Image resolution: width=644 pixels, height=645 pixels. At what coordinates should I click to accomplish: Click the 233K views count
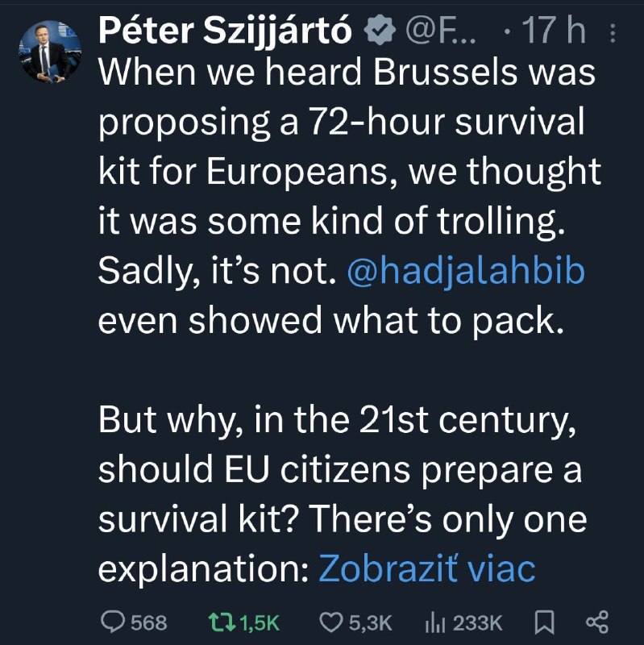[479, 622]
